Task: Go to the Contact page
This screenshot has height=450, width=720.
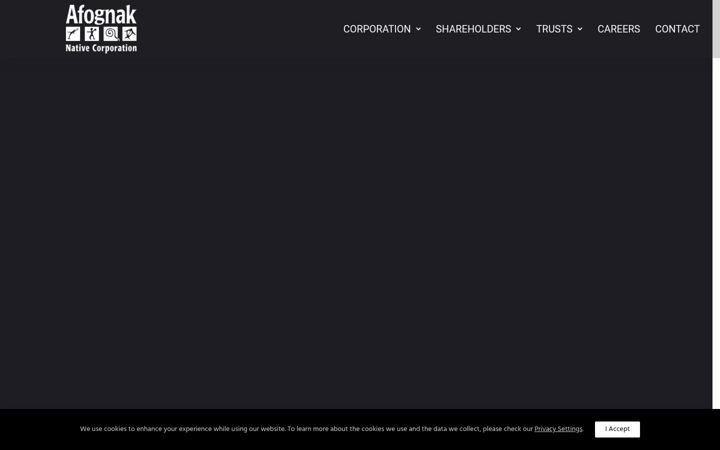Action: (677, 29)
